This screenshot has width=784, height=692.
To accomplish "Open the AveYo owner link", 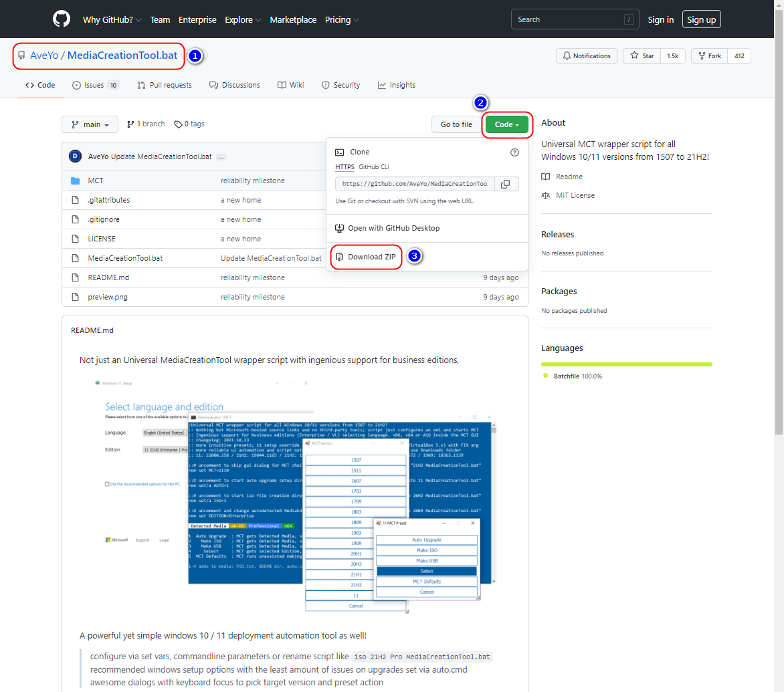I will point(44,55).
